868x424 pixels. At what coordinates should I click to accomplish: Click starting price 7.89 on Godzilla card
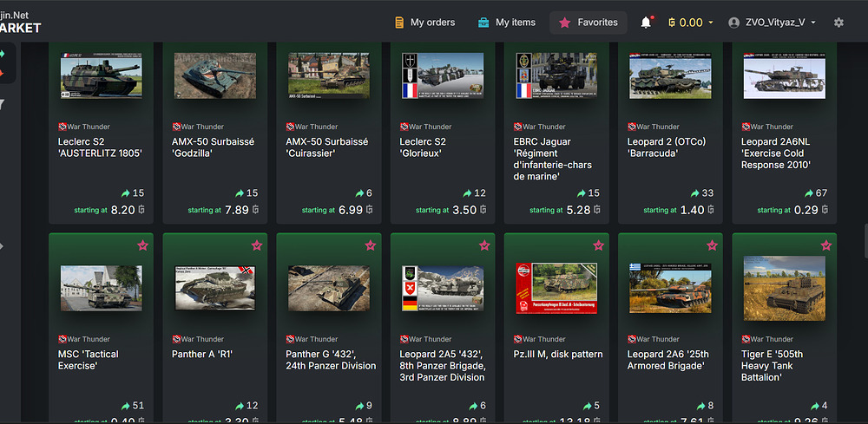[x=237, y=210]
